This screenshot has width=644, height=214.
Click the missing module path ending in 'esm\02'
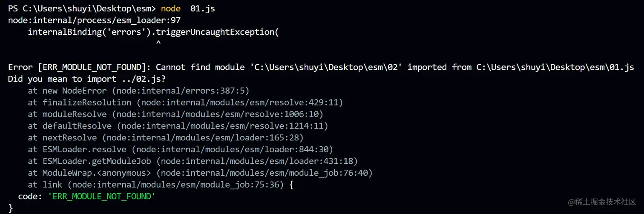tap(326, 67)
